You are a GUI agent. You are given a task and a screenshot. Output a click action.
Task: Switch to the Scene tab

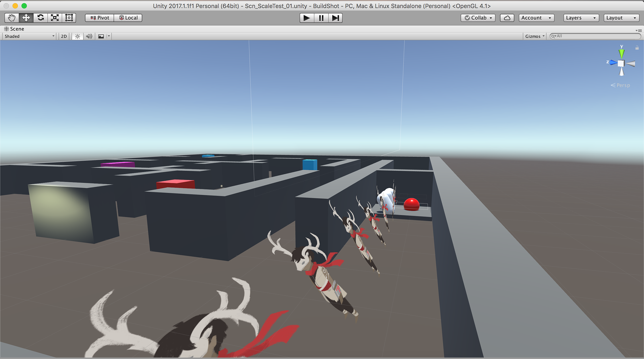coord(14,29)
